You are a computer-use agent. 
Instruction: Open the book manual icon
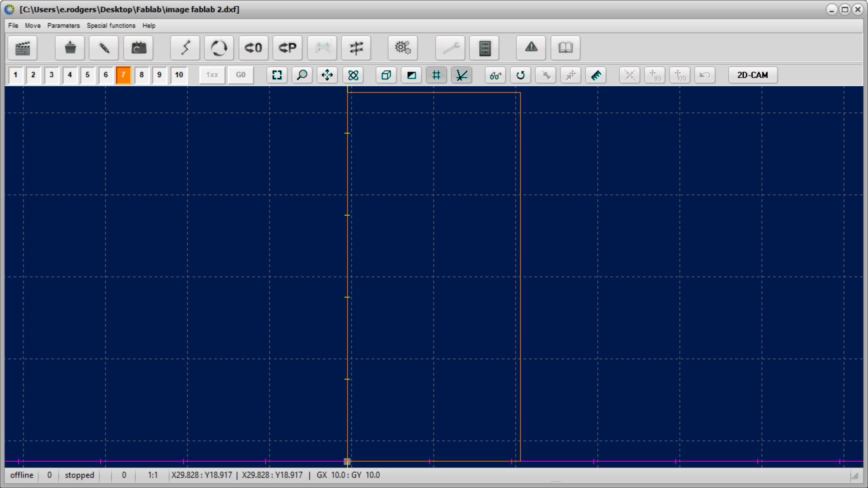tap(566, 48)
